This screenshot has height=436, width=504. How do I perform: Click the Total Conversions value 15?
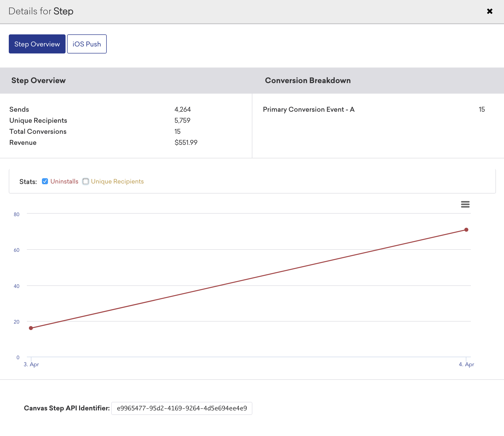pyautogui.click(x=178, y=132)
